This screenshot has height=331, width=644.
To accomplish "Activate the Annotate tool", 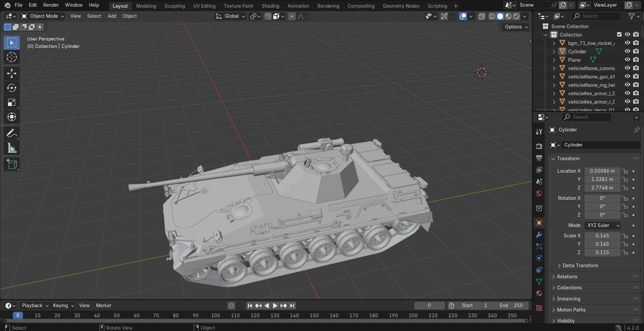I will (x=12, y=133).
